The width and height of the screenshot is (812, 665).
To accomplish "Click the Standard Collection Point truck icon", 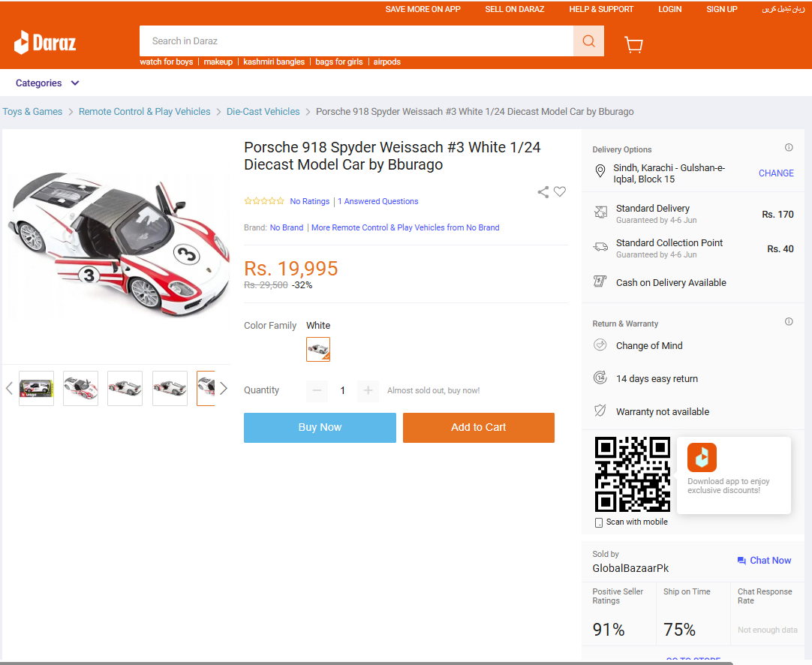I will click(600, 247).
